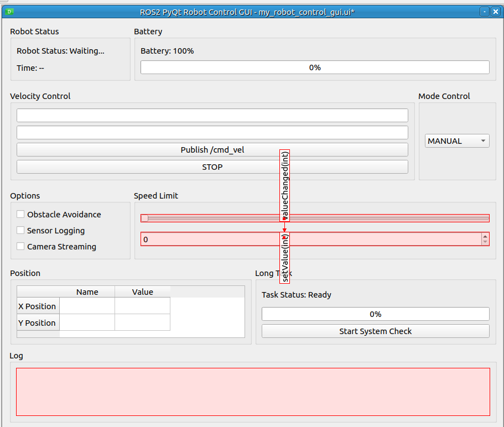Click the Velocity Control group title
Image resolution: width=504 pixels, height=427 pixels.
(x=40, y=96)
